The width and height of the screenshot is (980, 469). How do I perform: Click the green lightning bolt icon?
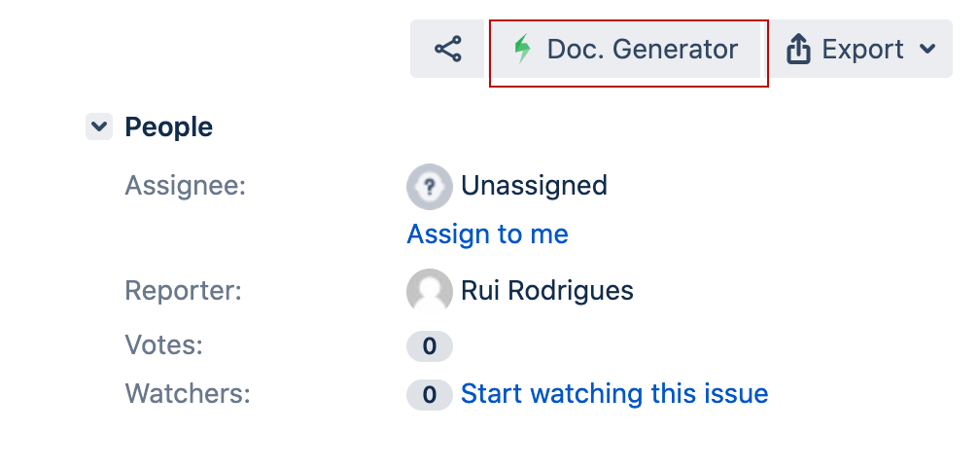tap(522, 49)
